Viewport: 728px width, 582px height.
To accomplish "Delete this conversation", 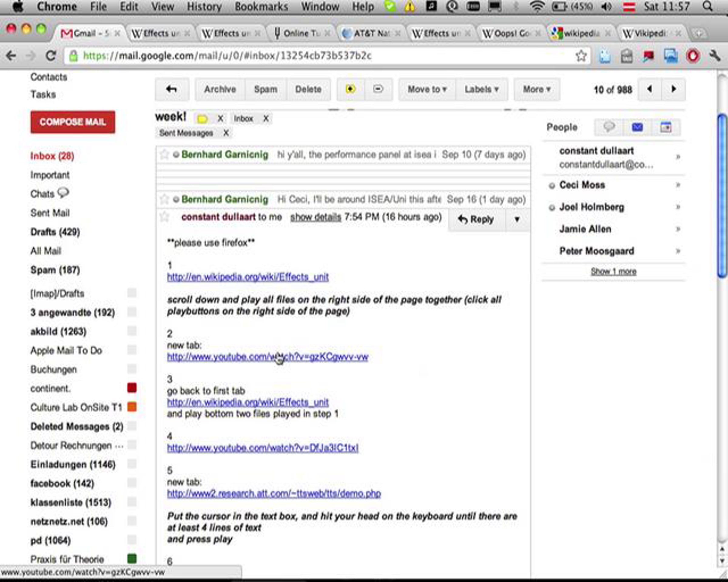I will click(x=308, y=89).
